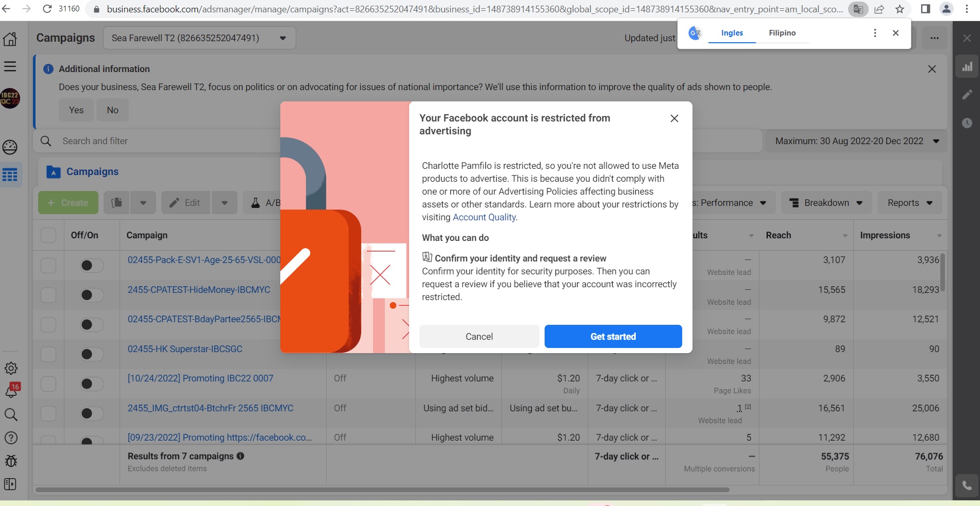Expand the duplicate options arrow
The image size is (980, 506).
[x=143, y=203]
